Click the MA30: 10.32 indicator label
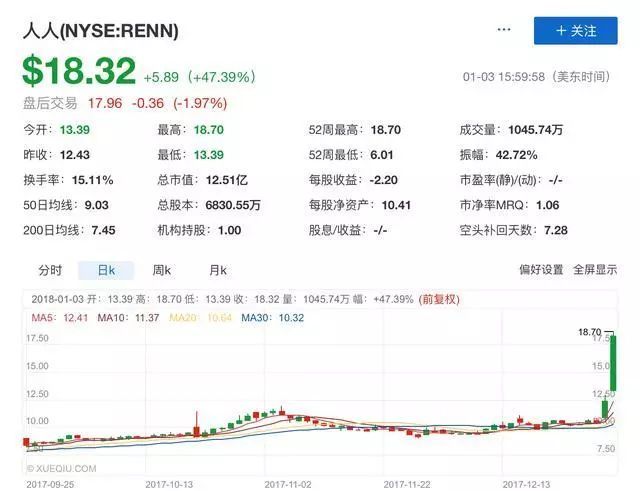This screenshot has height=491, width=640. point(273,318)
